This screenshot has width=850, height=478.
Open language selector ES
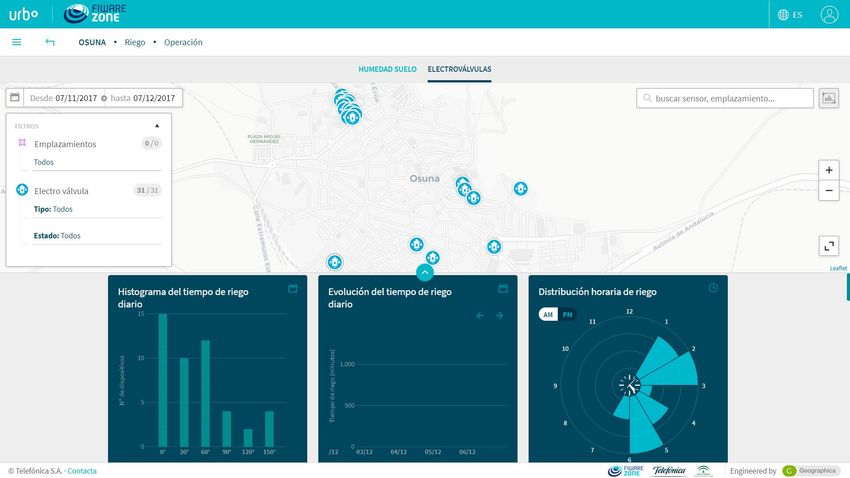point(790,15)
